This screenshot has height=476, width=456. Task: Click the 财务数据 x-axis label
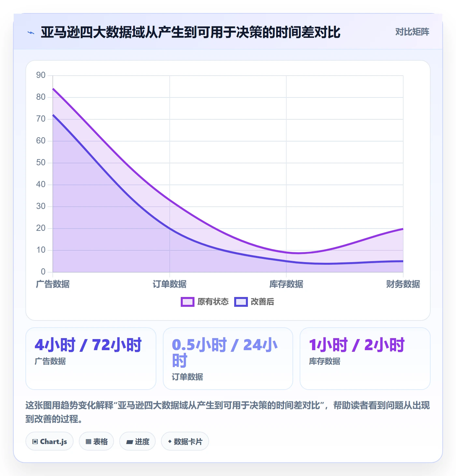(x=403, y=284)
